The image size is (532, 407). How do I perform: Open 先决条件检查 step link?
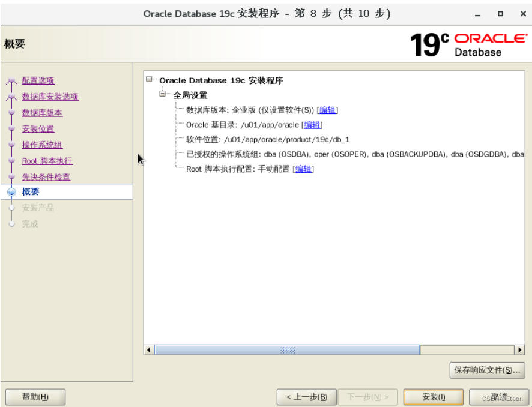[x=46, y=176]
